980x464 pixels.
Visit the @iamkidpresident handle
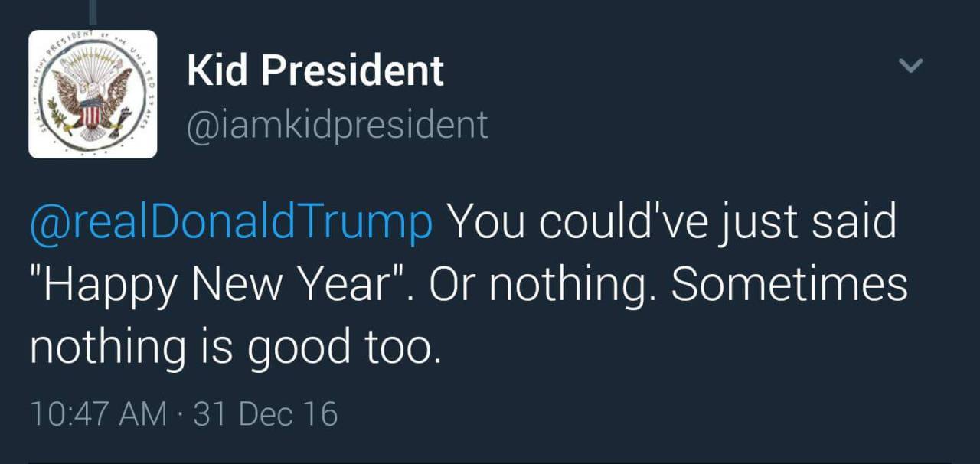(x=338, y=124)
